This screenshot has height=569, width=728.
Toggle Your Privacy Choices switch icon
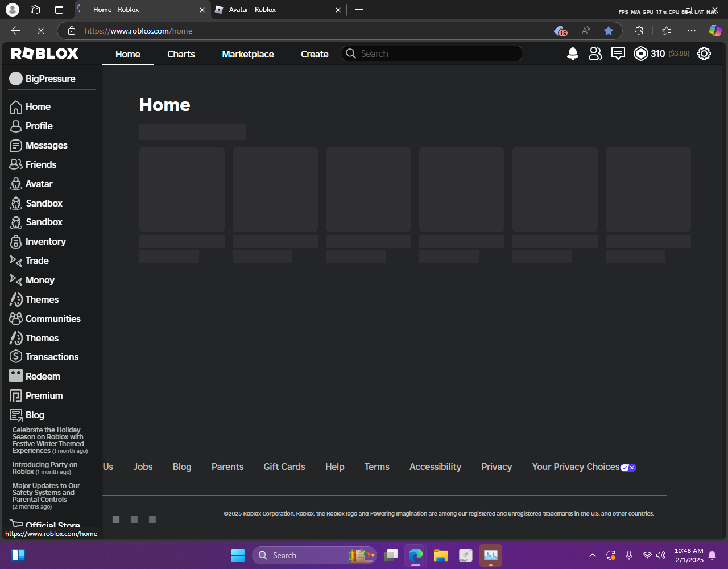[x=628, y=467]
